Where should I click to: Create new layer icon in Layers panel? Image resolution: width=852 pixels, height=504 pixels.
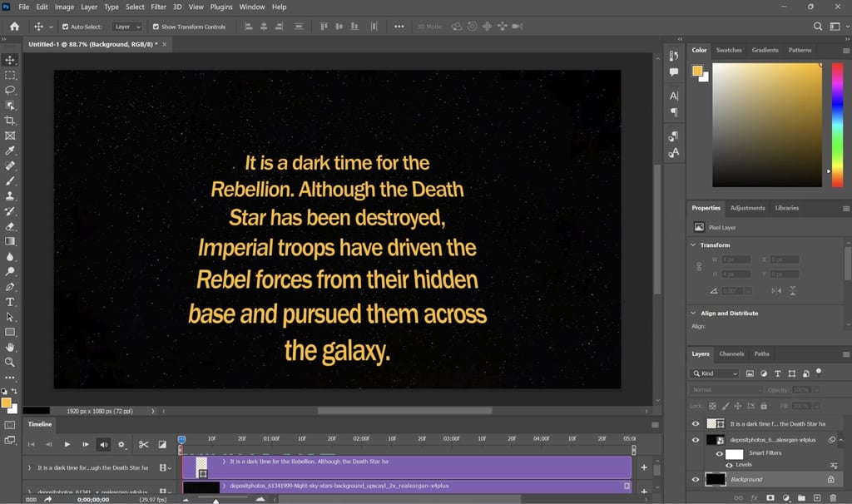[817, 497]
